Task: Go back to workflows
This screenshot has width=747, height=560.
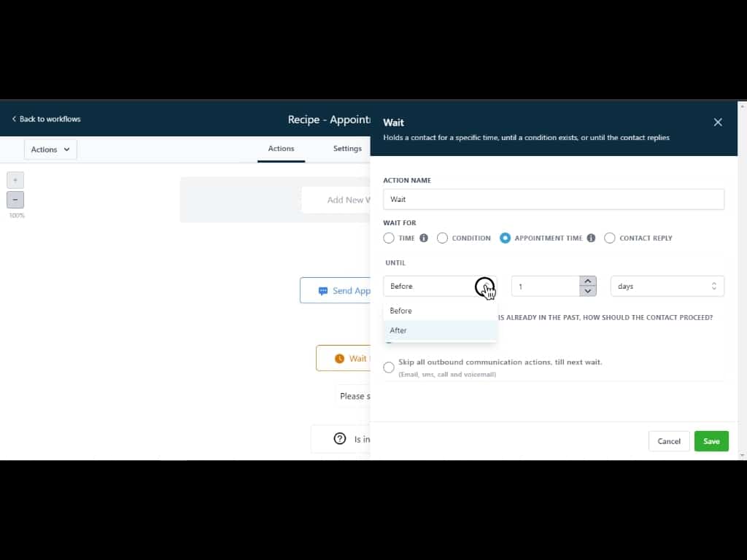Action: (x=46, y=119)
